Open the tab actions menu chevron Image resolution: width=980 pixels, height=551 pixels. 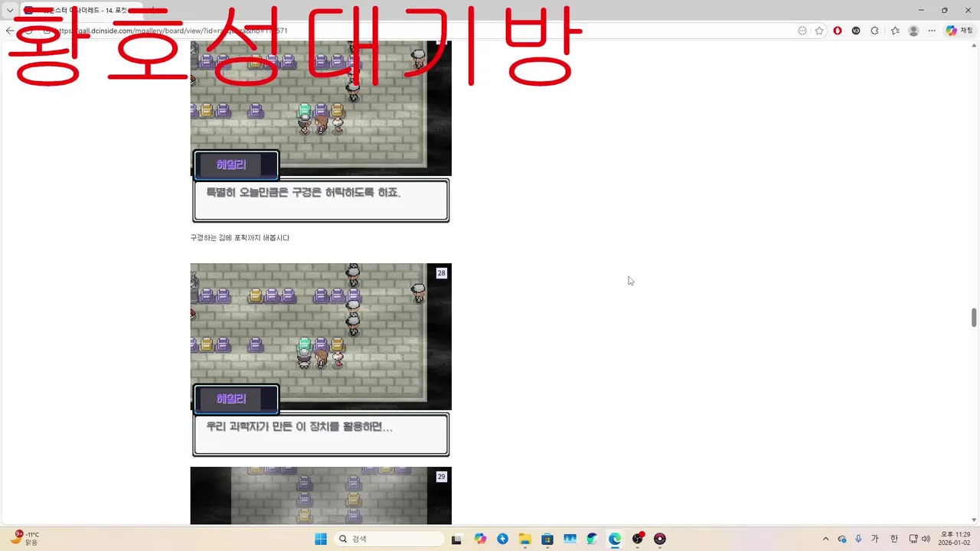coord(10,10)
